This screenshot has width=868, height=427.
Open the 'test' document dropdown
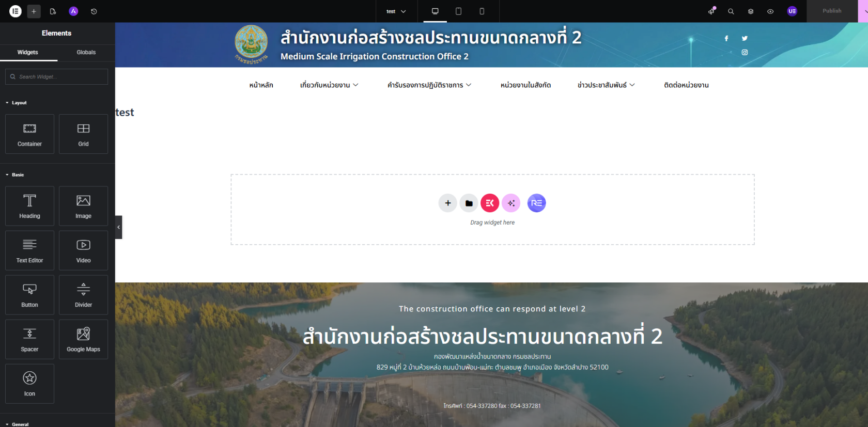396,11
